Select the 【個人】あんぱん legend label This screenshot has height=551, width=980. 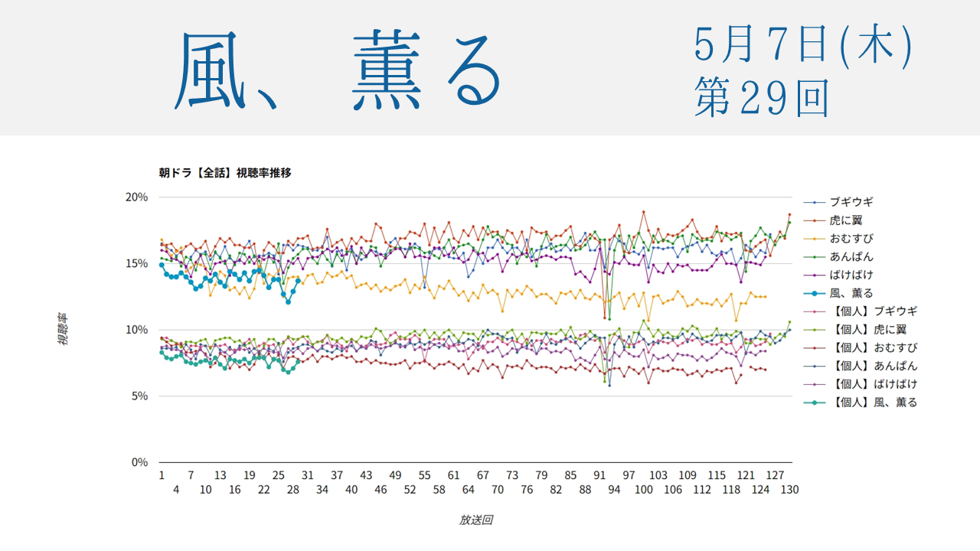[x=874, y=366]
